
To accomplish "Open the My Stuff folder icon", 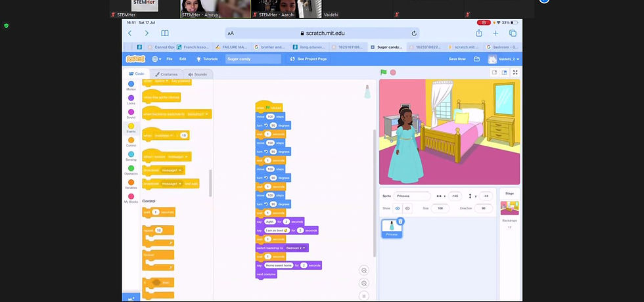I will coord(476,59).
